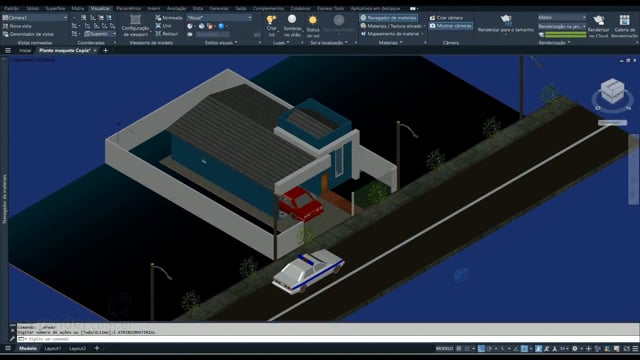Image resolution: width=640 pixels, height=360 pixels.
Task: Click the green render progress bar
Action: (565, 35)
